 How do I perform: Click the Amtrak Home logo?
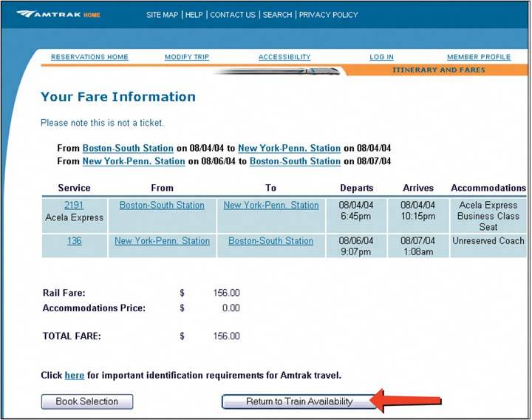[x=58, y=15]
